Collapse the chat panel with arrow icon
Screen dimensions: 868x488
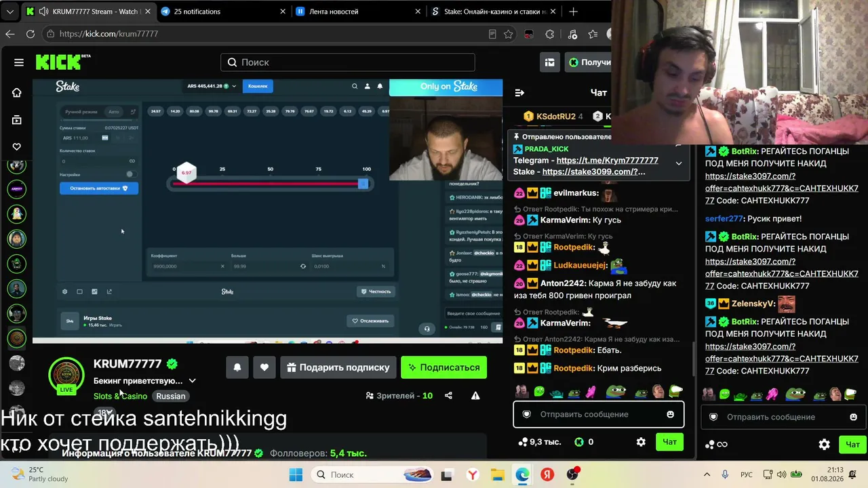[x=519, y=93]
